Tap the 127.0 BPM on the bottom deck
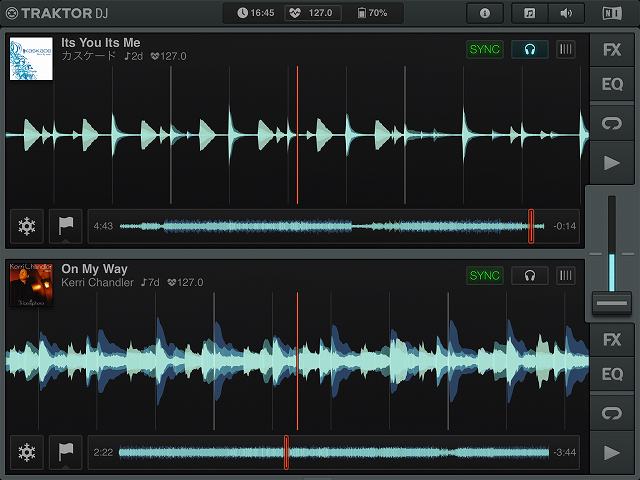The height and width of the screenshot is (480, 640). pyautogui.click(x=185, y=282)
